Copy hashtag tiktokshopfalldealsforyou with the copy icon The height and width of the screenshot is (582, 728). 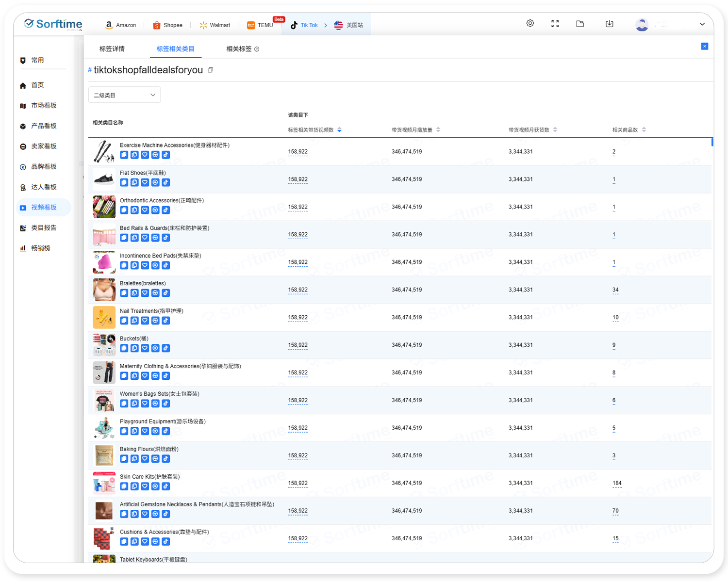click(x=211, y=70)
